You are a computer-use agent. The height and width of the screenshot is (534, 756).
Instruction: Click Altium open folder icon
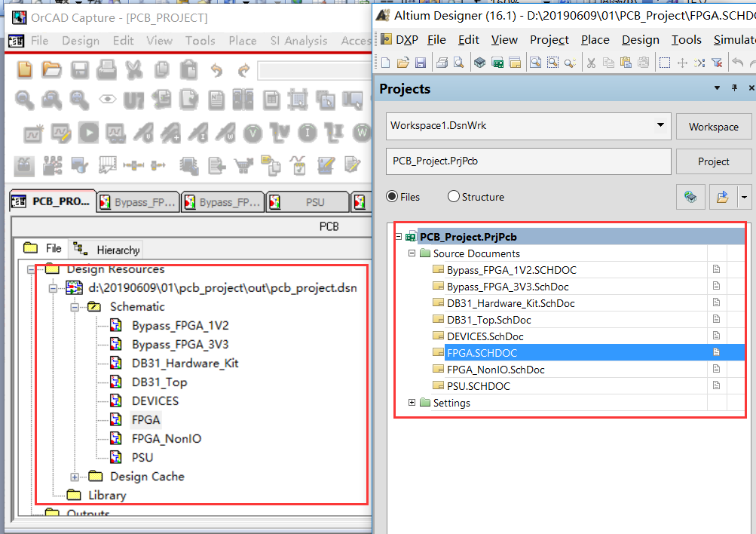(x=403, y=63)
